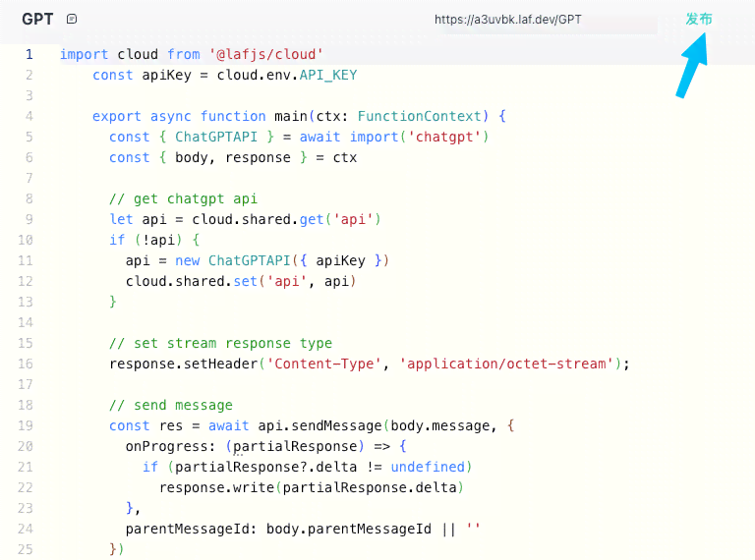Click the cloud.shared.get('api') call

286,219
